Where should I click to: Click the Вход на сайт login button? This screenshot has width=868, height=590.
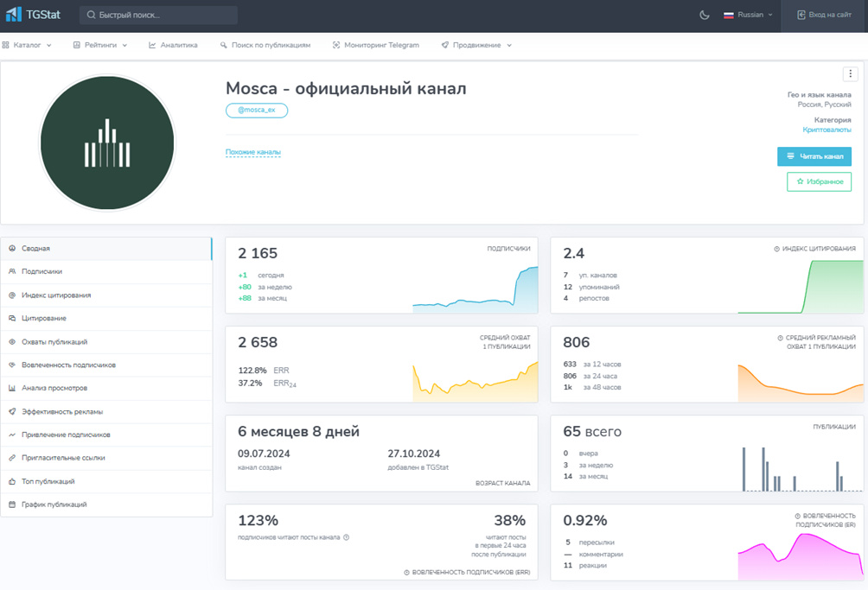point(824,15)
